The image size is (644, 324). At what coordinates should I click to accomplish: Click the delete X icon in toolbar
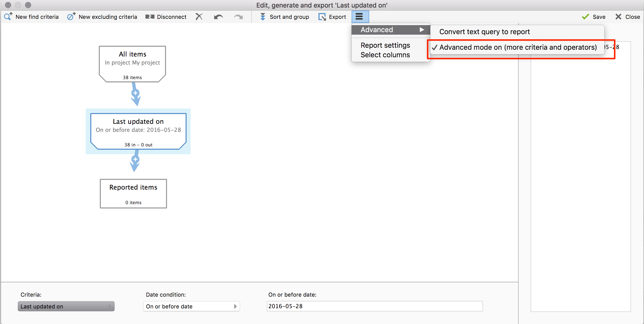(199, 17)
